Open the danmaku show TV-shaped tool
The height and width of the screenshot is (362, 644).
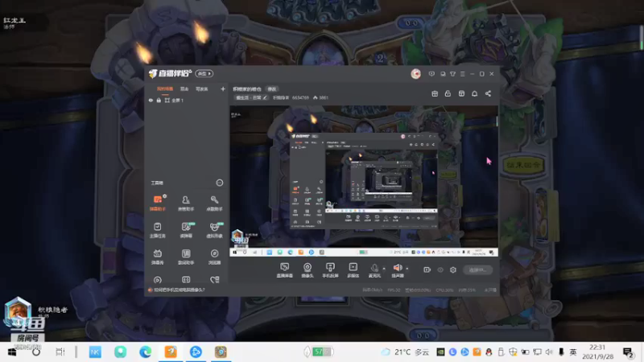coord(157,257)
